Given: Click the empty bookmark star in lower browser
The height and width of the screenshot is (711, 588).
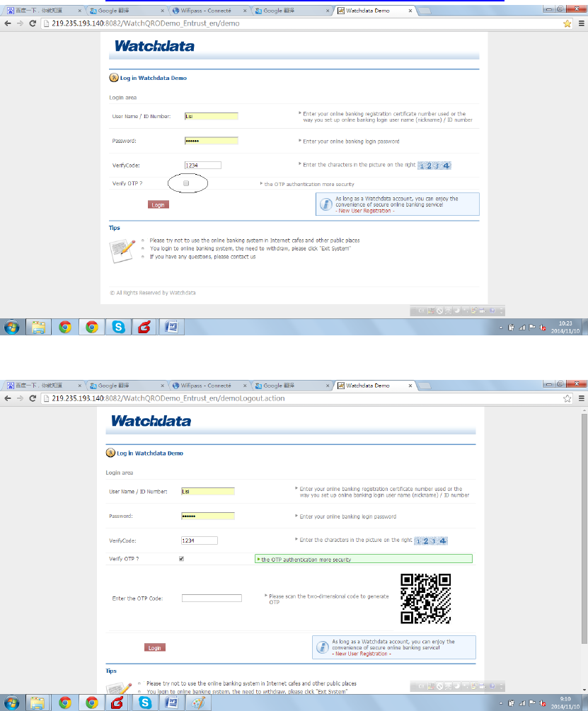Looking at the screenshot, I should [x=567, y=398].
